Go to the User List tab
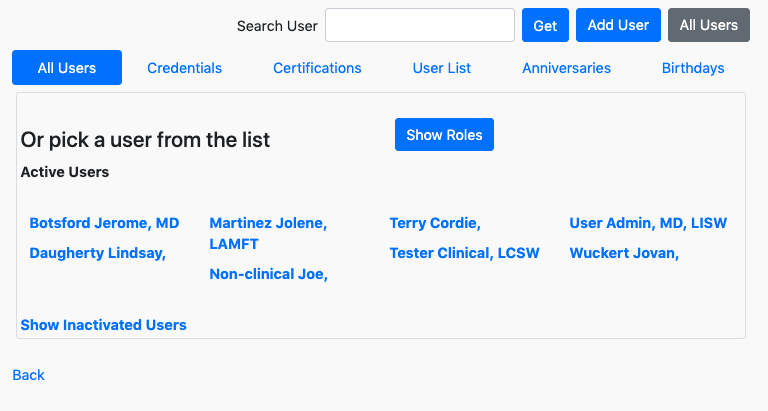The width and height of the screenshot is (768, 411). tap(442, 68)
